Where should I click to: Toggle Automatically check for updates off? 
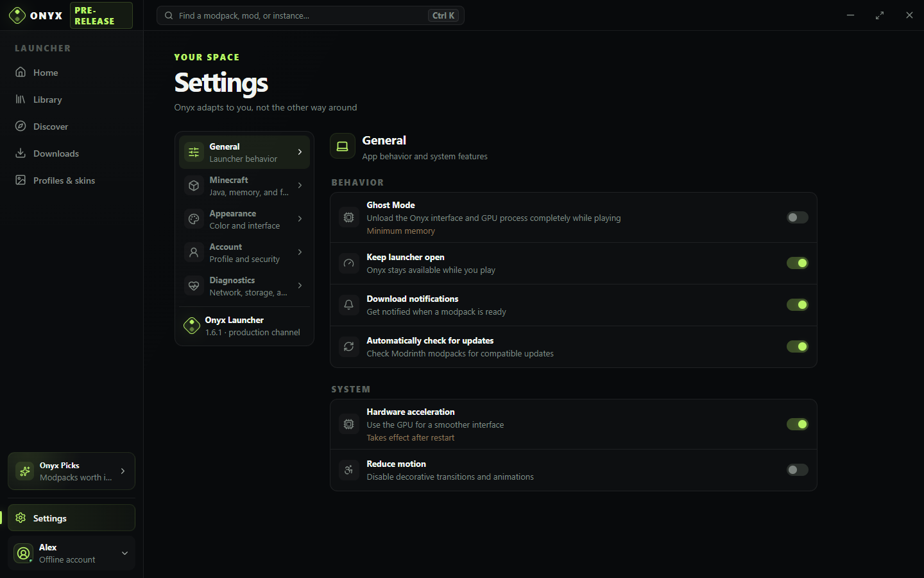[798, 347]
